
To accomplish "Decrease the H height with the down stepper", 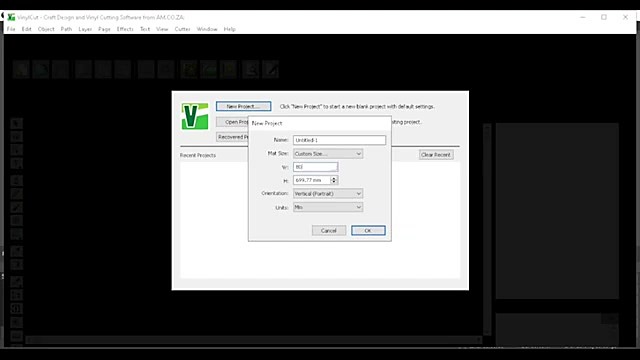I will pos(334,182).
